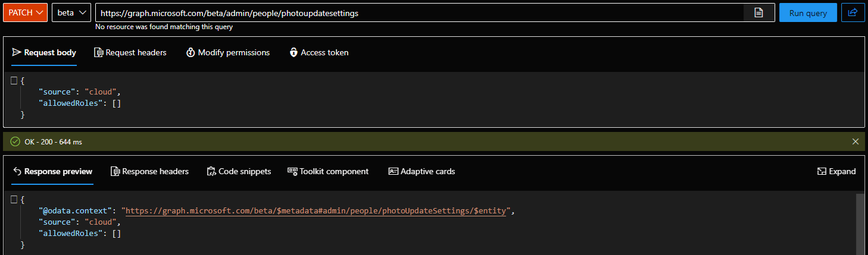Select the Response preview tab
The width and height of the screenshot is (868, 255).
tap(52, 171)
